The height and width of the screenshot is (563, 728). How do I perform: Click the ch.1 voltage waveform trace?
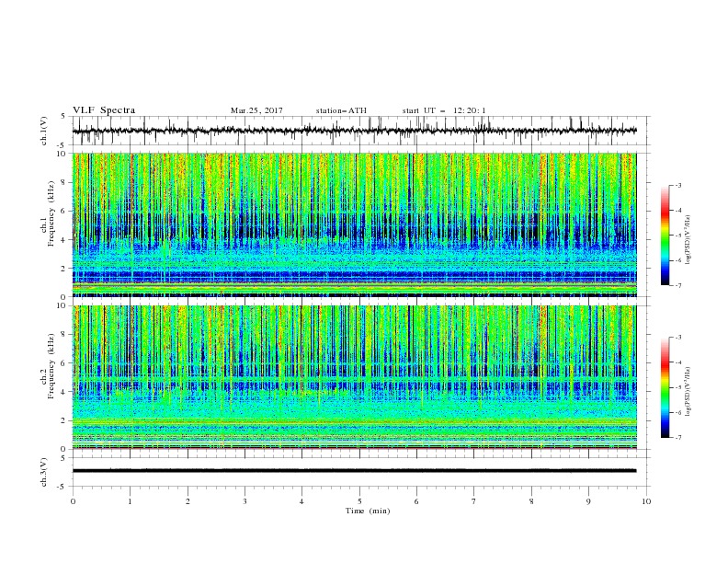coord(354,131)
